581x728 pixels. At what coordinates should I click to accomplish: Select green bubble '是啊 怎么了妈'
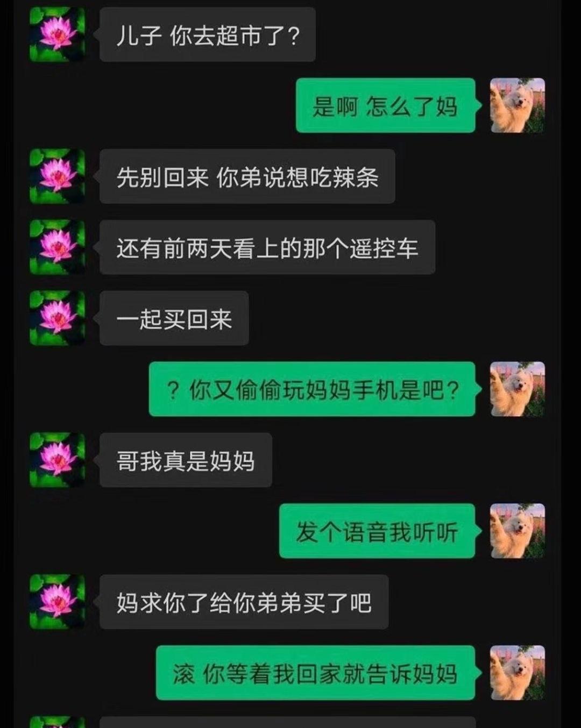(386, 105)
